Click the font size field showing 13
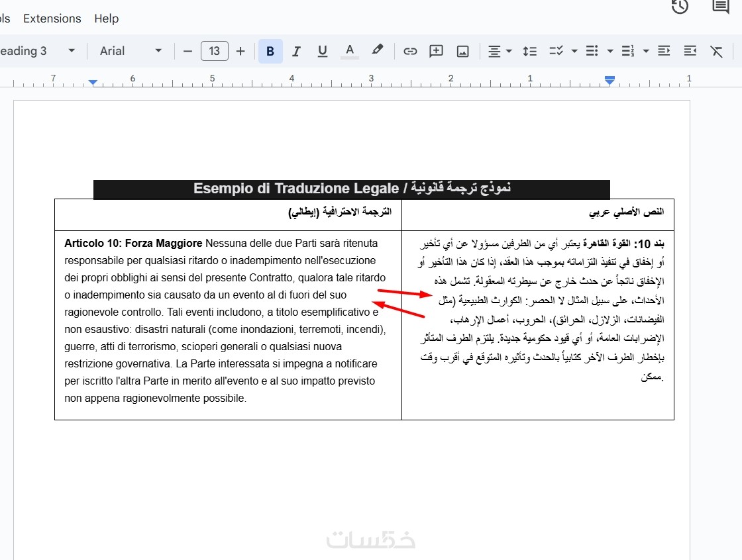Screen dimensions: 742x560 (x=215, y=51)
